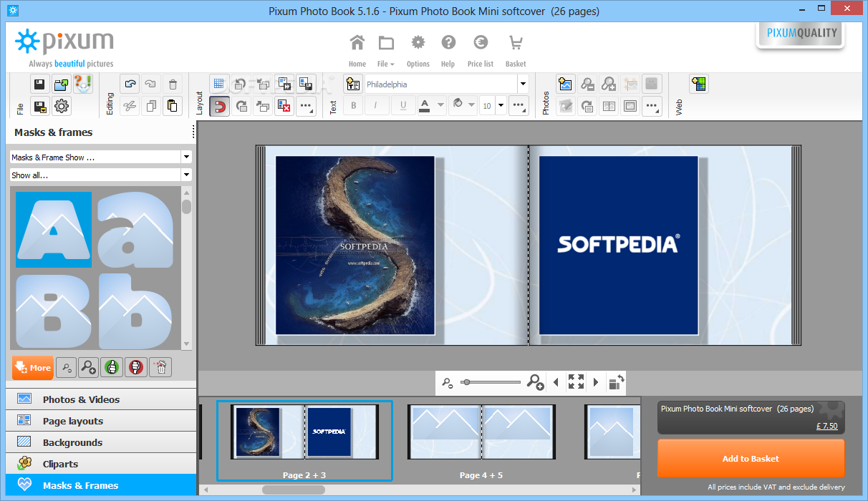Open the Page layouts tab
The image size is (868, 501).
tap(101, 421)
